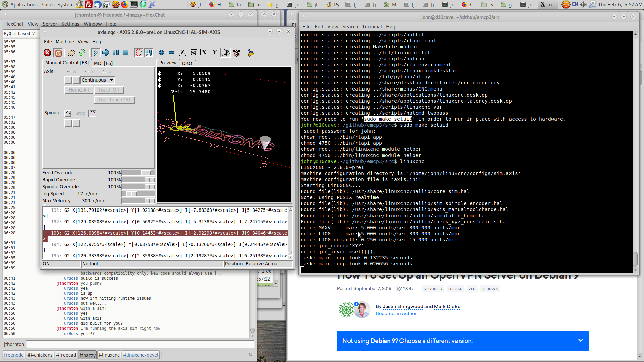Open the HexChat Settings menu
This screenshot has width=644, height=362.
pyautogui.click(x=70, y=24)
